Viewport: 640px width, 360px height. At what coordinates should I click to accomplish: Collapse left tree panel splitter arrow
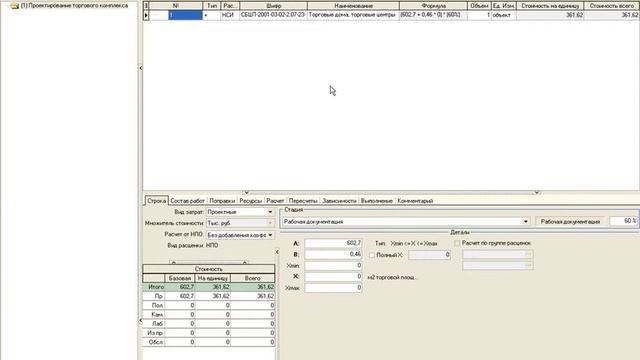tap(140, 68)
